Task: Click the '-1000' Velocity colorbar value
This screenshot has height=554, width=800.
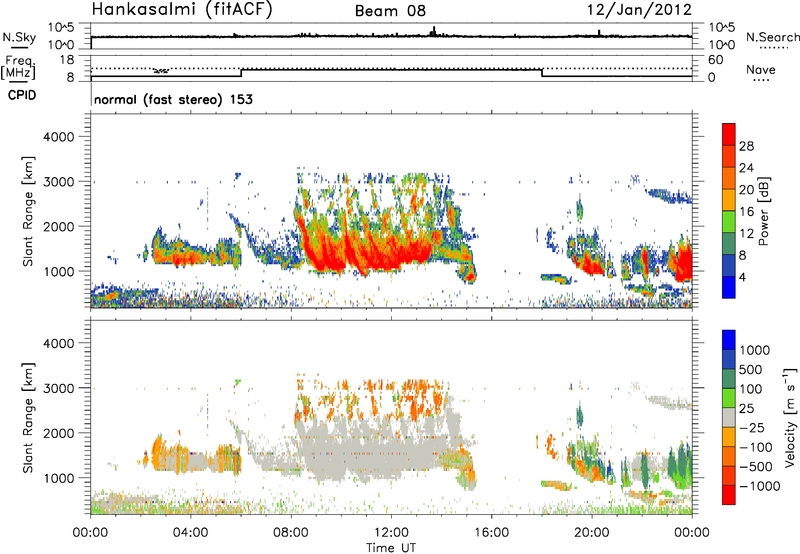Action: (760, 486)
